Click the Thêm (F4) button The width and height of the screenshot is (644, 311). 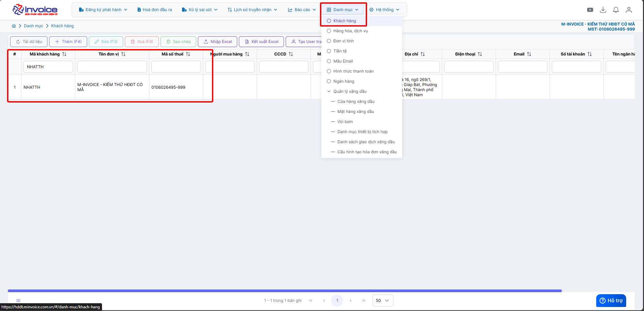[68, 42]
